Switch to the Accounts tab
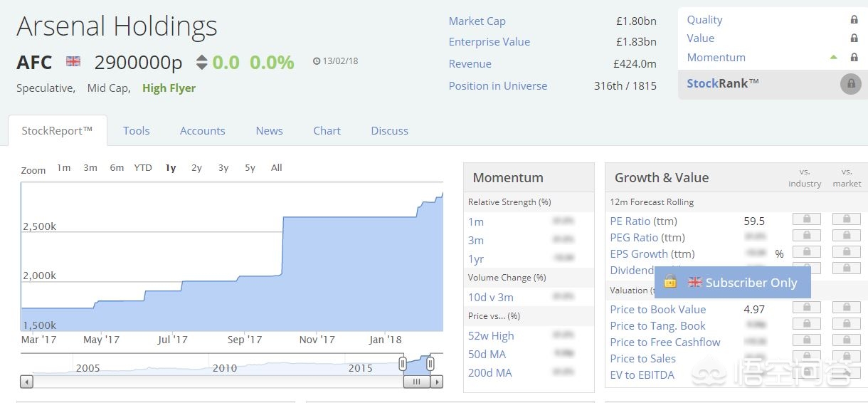 point(202,131)
